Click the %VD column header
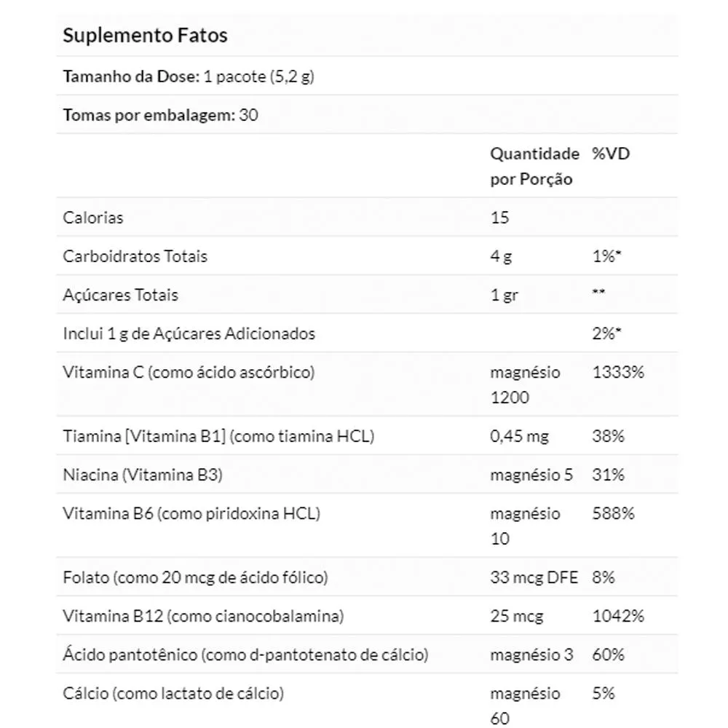 611,154
